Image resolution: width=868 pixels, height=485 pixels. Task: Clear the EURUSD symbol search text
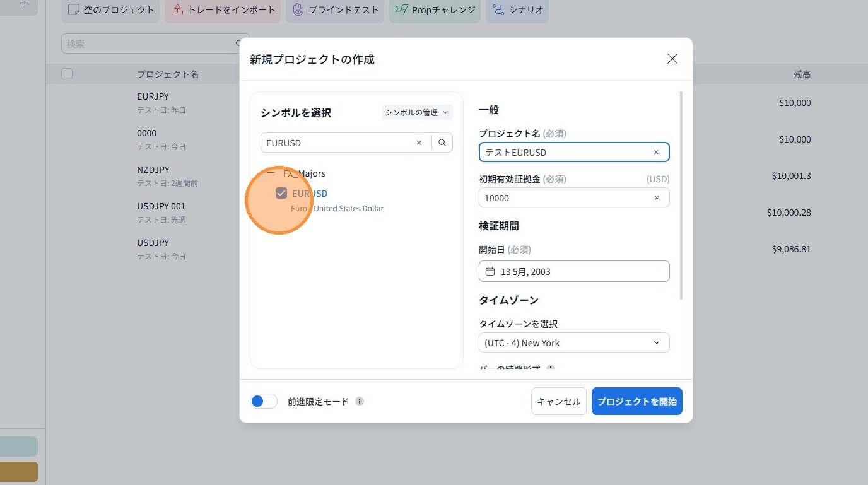point(419,143)
